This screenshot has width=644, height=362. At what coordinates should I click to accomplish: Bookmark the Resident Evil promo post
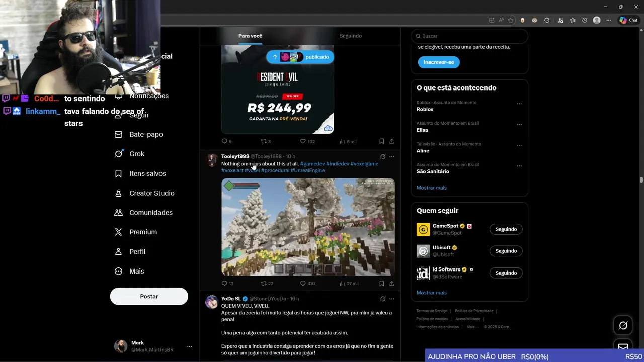click(x=382, y=141)
